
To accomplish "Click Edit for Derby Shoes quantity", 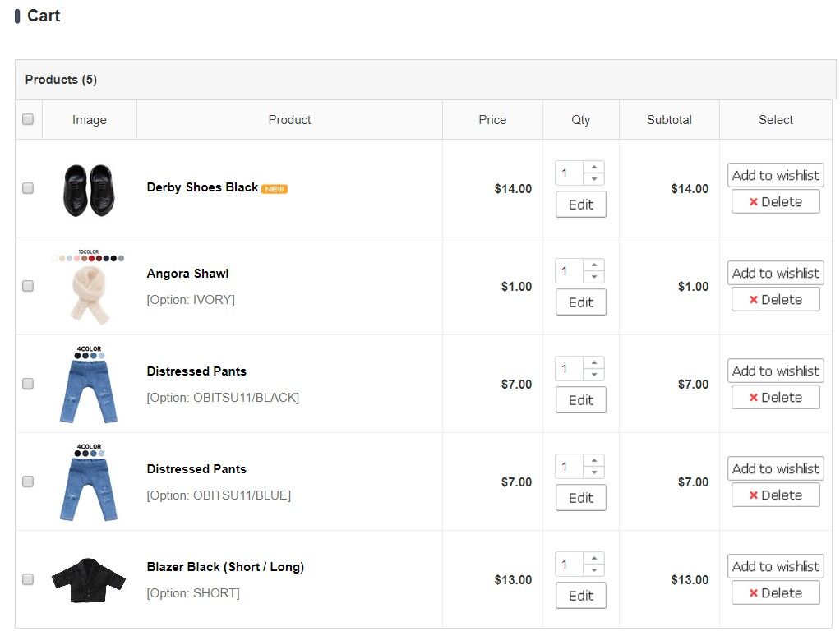I will (x=581, y=205).
